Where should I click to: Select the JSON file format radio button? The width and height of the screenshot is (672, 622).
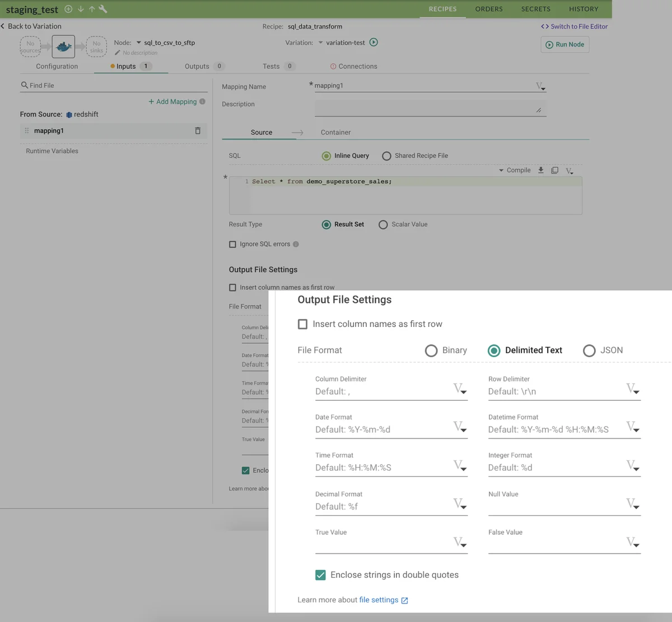pos(589,350)
